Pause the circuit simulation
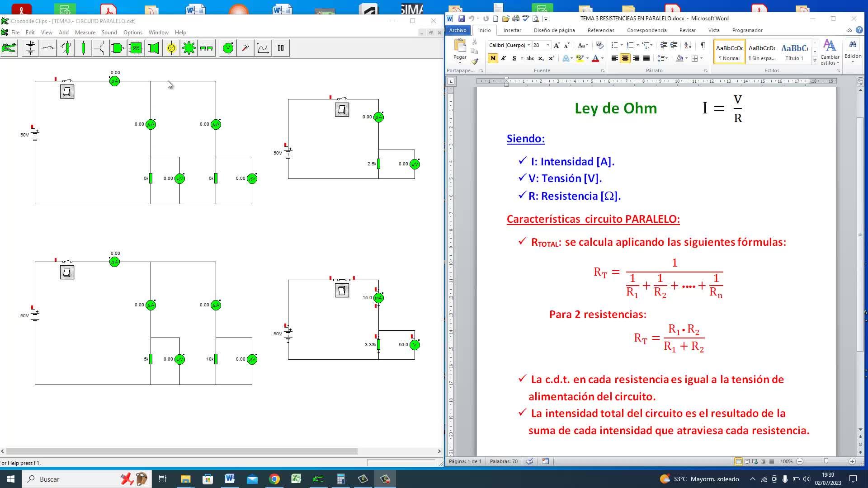 [281, 48]
